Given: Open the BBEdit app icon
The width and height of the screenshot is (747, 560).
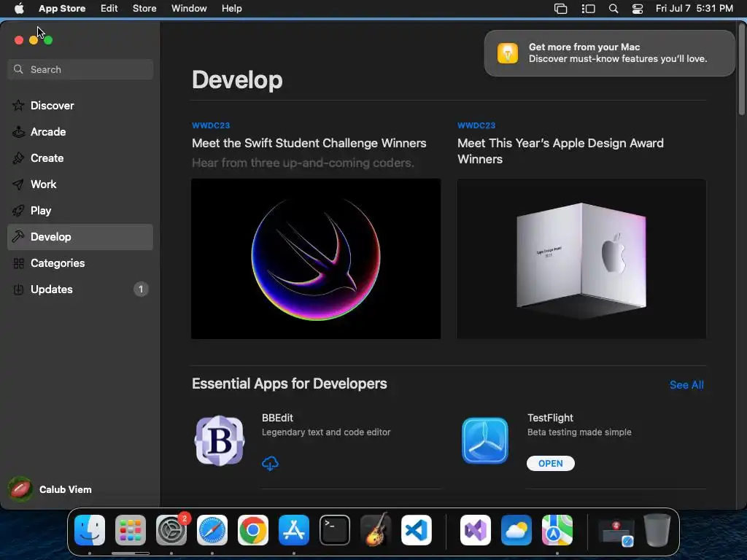Looking at the screenshot, I should click(x=220, y=440).
